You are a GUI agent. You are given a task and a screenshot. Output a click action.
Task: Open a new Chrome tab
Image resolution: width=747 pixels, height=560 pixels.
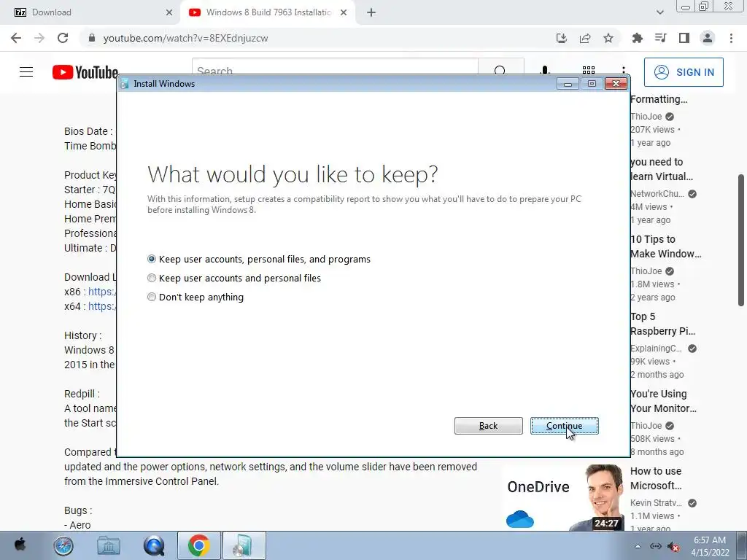pyautogui.click(x=371, y=12)
